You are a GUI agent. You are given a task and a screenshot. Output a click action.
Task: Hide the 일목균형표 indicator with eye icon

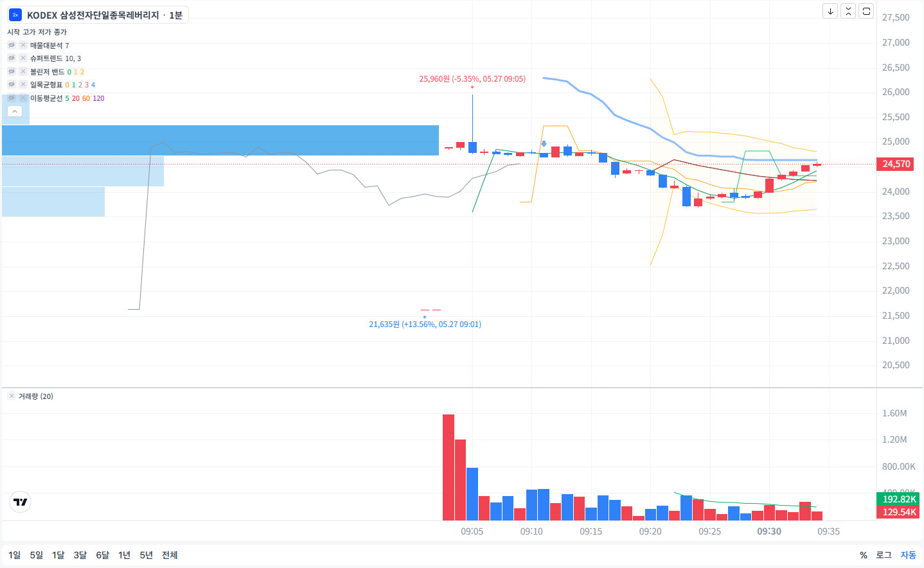click(12, 85)
